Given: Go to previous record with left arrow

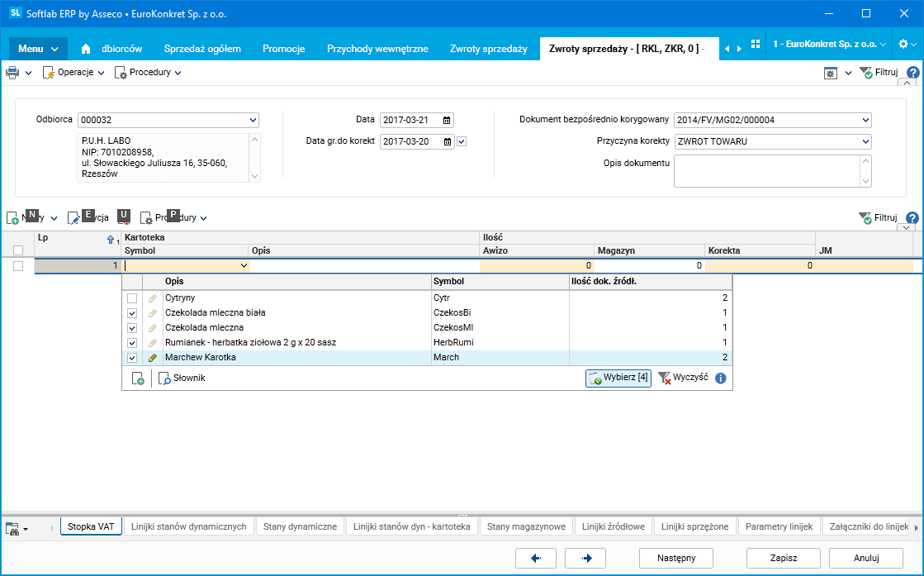Looking at the screenshot, I should coord(535,558).
